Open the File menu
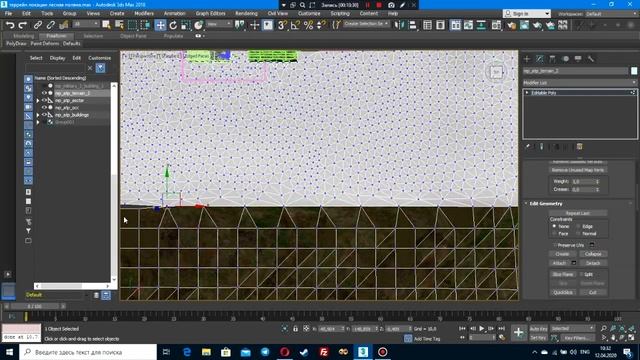Image resolution: width=640 pixels, height=360 pixels. (x=8, y=13)
